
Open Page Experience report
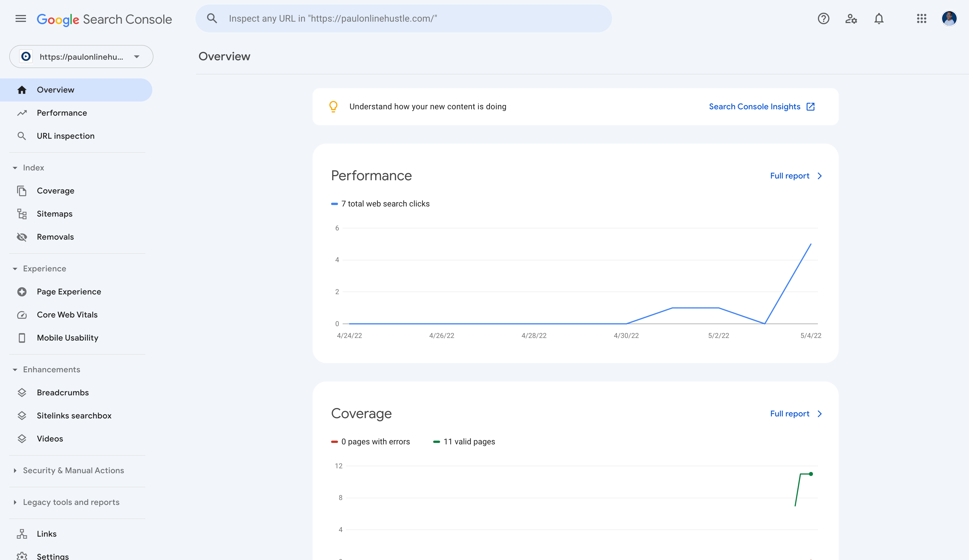click(x=76, y=292)
